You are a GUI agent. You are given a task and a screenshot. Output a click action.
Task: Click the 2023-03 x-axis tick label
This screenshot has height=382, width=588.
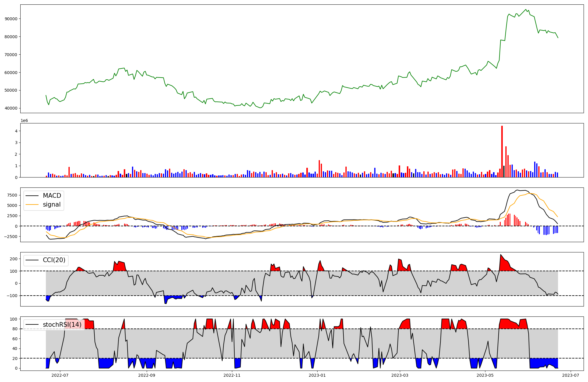(x=400, y=375)
